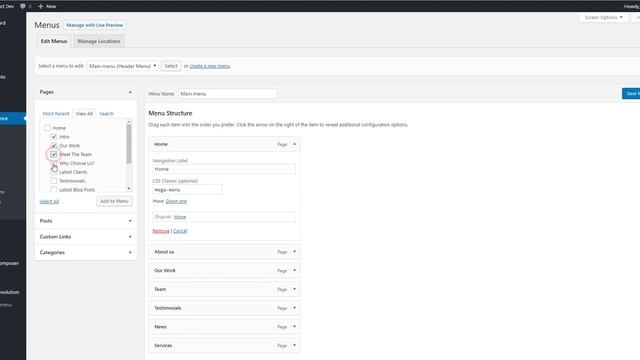The height and width of the screenshot is (360, 640).
Task: Uncheck the Intro page checkbox
Action: pos(54,137)
